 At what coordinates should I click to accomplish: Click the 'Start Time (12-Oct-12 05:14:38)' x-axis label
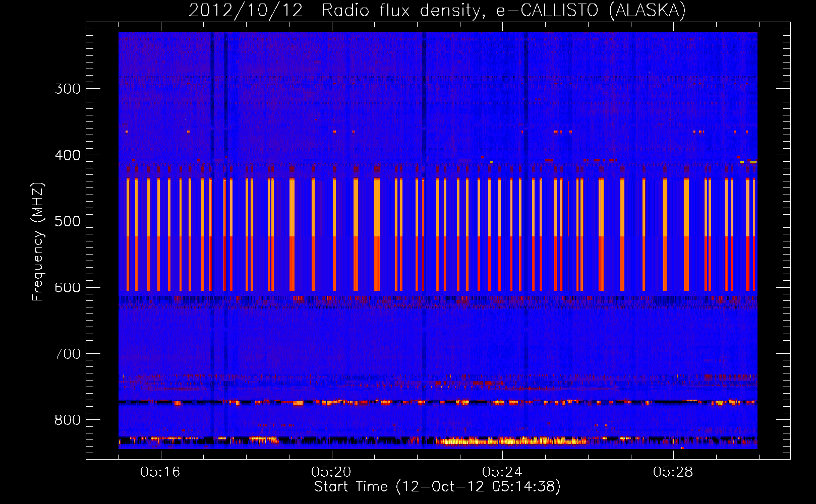click(x=437, y=487)
